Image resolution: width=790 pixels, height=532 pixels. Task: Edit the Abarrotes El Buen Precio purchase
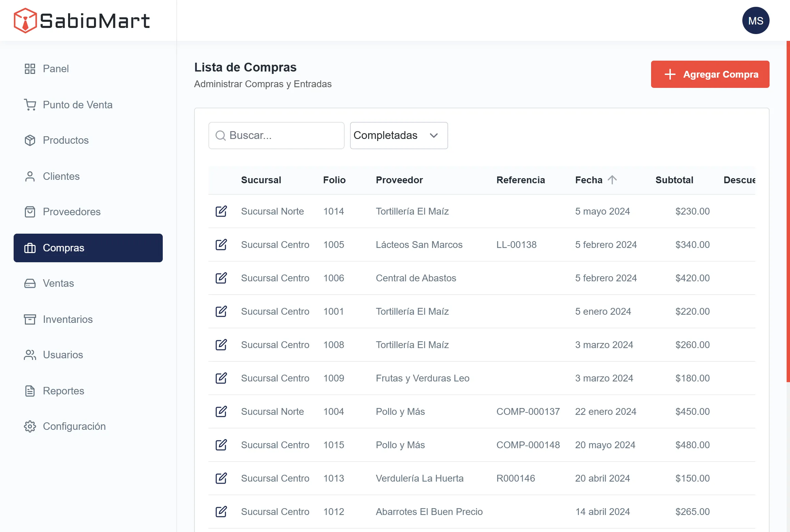point(221,512)
